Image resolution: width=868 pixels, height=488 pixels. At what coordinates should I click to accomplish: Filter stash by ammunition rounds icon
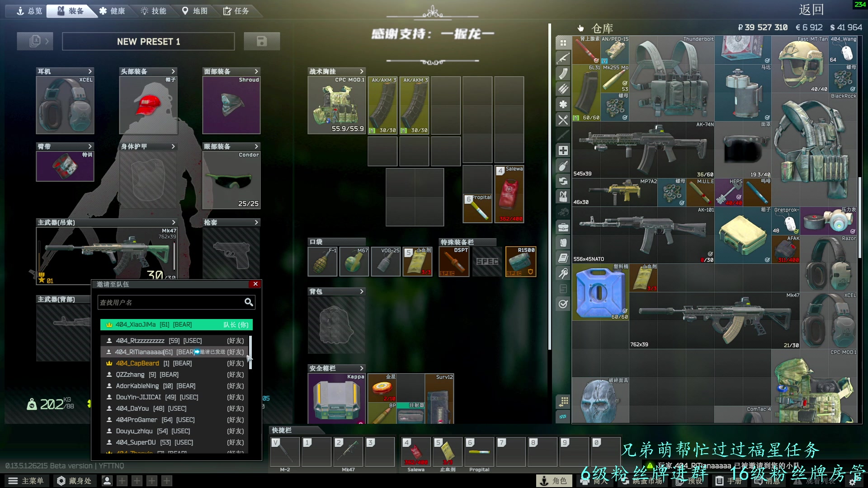pyautogui.click(x=563, y=89)
